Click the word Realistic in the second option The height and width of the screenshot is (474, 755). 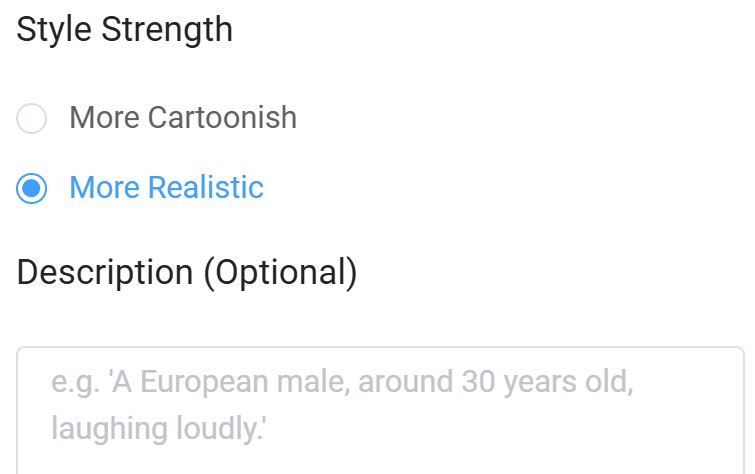pos(206,188)
